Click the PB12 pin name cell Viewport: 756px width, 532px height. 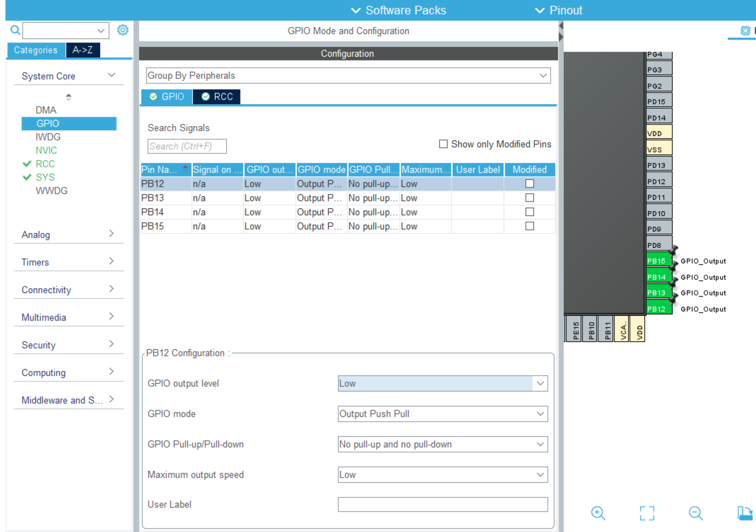coord(165,184)
